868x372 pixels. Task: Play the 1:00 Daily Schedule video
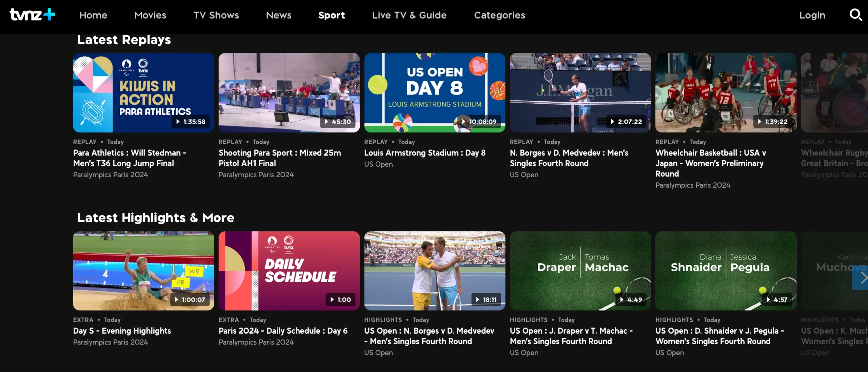(x=340, y=299)
